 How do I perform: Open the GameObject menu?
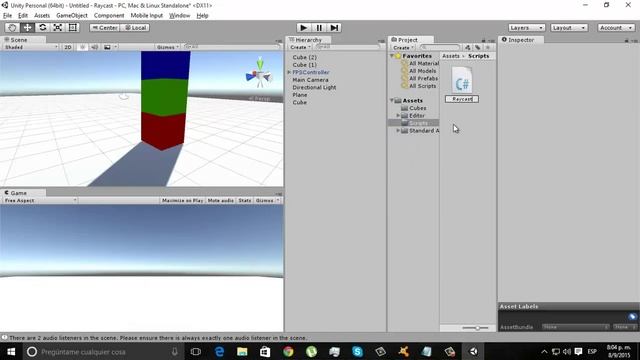[72, 16]
